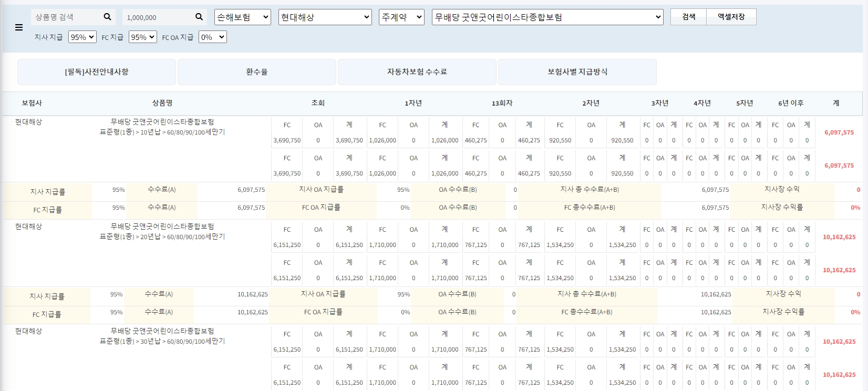
Task: Click the 지사 지급 label beside the first rate dropdown
Action: click(48, 37)
